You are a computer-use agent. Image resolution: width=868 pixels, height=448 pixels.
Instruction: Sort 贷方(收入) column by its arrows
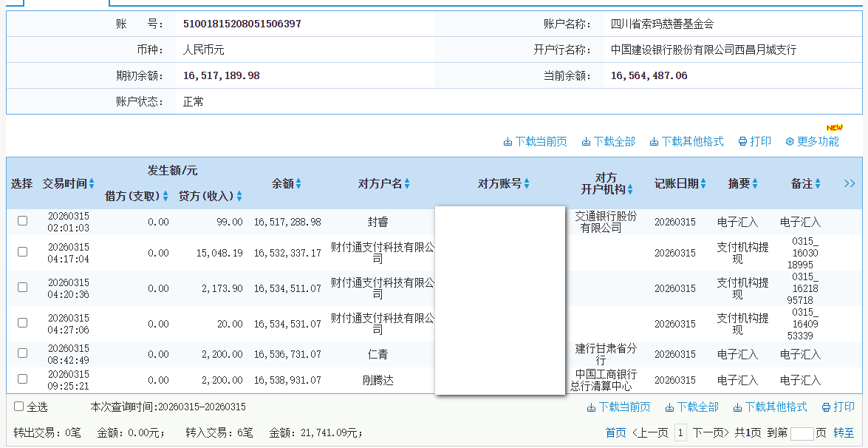tap(239, 197)
